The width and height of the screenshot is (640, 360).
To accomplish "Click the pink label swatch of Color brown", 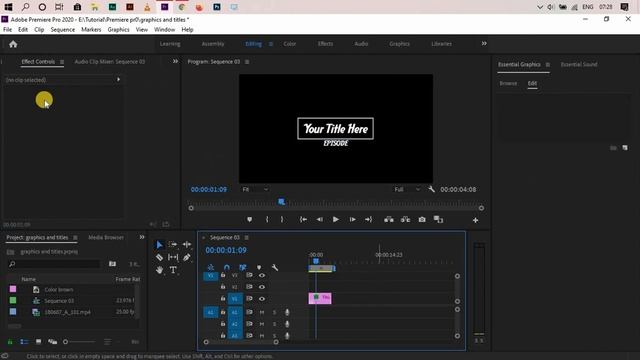I will click(x=13, y=289).
